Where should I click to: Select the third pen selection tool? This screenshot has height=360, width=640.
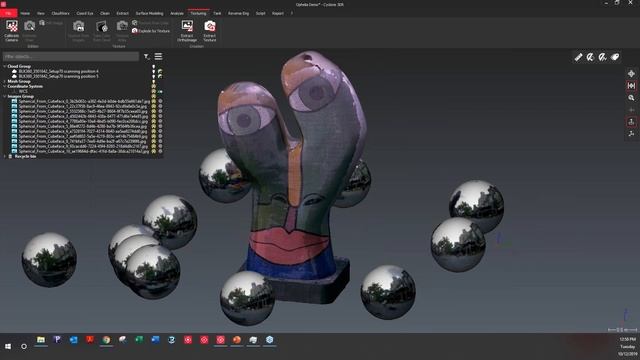(603, 57)
